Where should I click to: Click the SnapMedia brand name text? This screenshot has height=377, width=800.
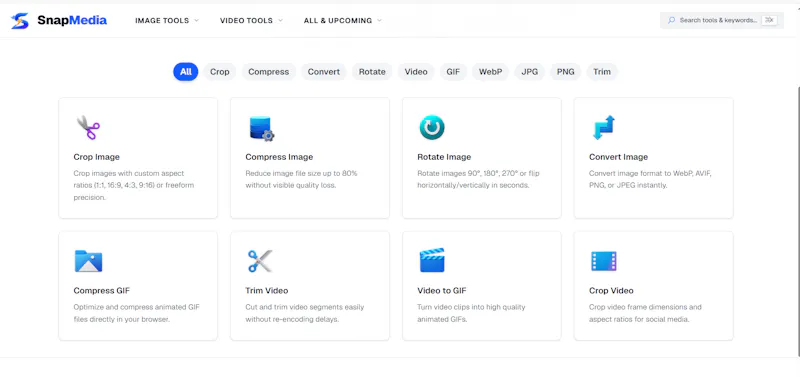point(72,20)
